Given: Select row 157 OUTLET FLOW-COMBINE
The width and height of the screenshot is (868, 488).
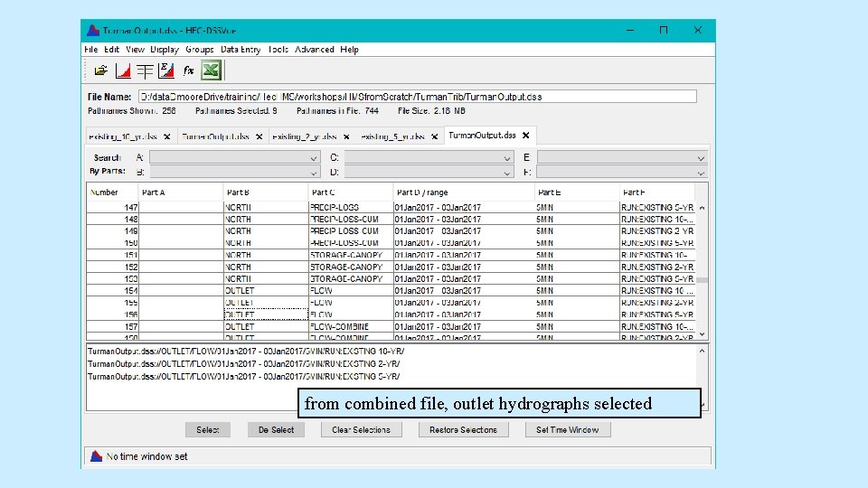Looking at the screenshot, I should coord(391,326).
